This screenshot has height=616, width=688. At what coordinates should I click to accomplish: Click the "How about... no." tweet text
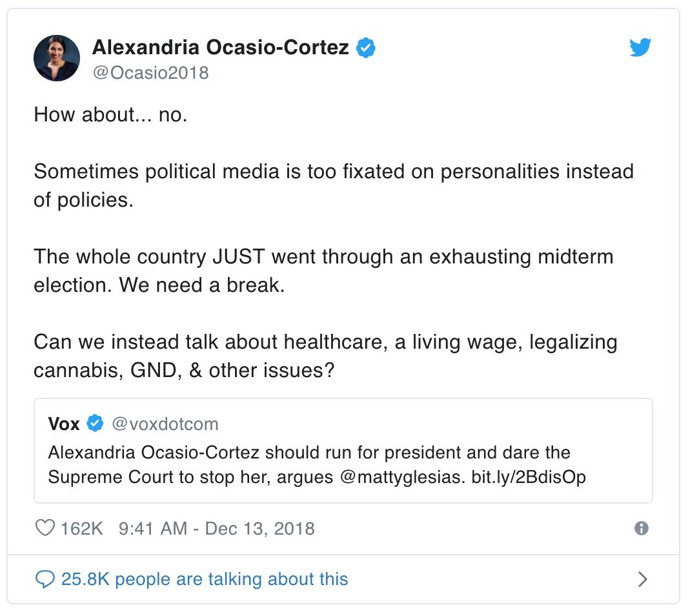(x=110, y=115)
